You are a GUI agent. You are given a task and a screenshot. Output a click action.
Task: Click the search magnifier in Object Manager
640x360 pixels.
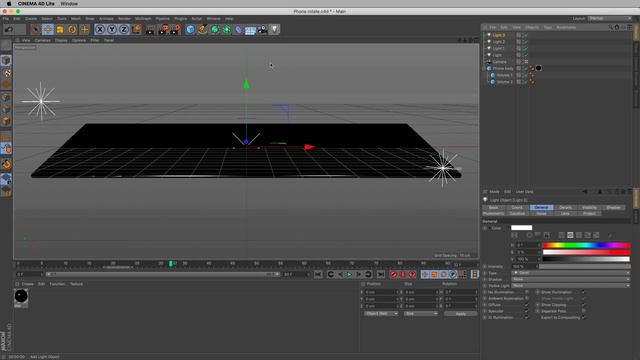point(610,27)
